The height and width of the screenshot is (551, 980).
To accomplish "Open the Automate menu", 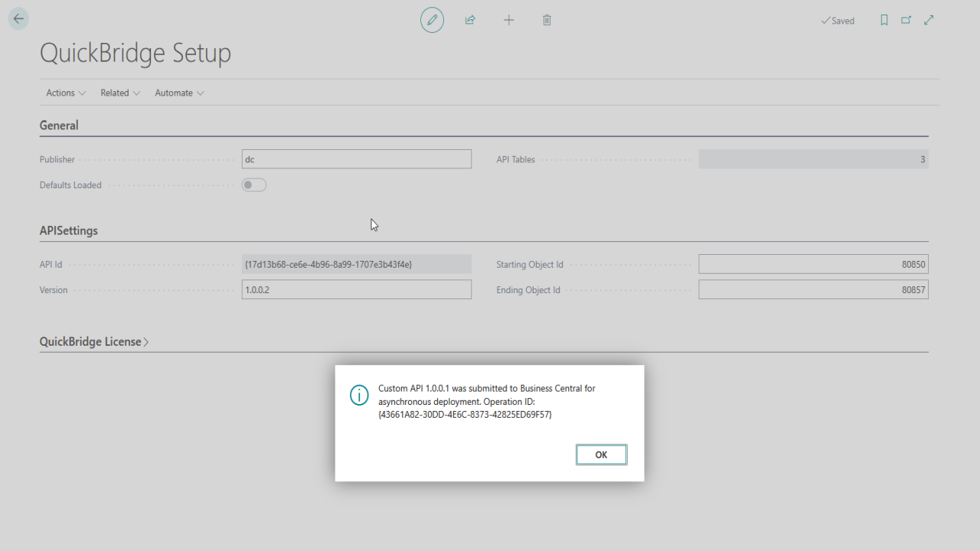I will coord(179,93).
